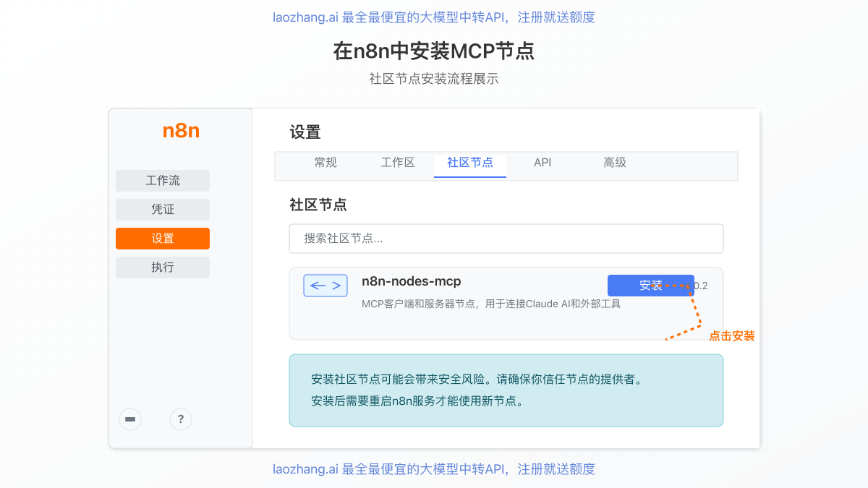Go to 执行 in the sidebar

tap(163, 267)
